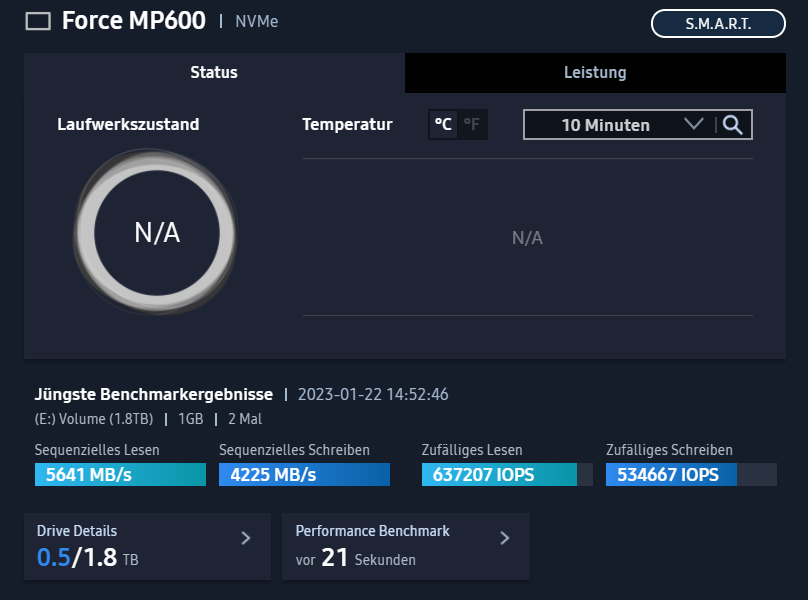Screen dimensions: 808x600
Task: Switch to the Leistung tab
Action: click(595, 73)
